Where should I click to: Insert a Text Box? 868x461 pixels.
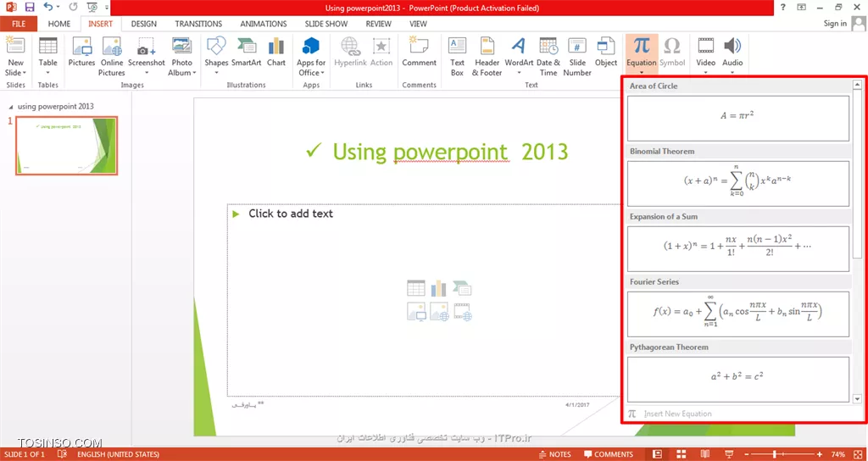coord(457,57)
